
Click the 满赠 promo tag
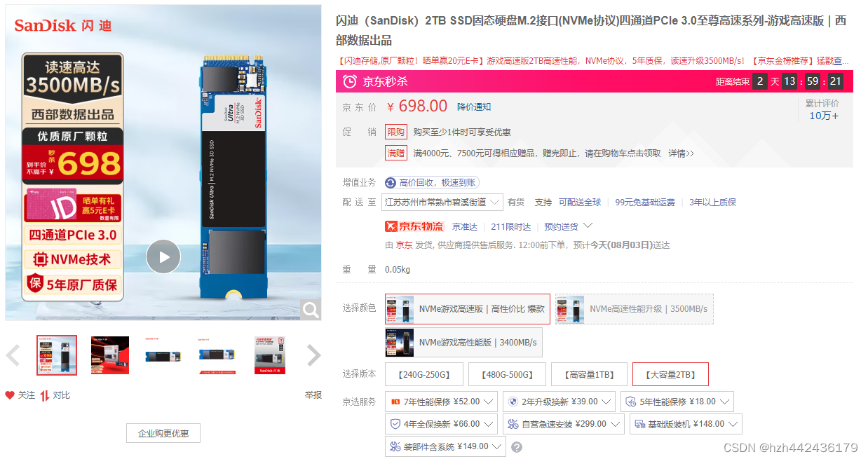tap(395, 153)
